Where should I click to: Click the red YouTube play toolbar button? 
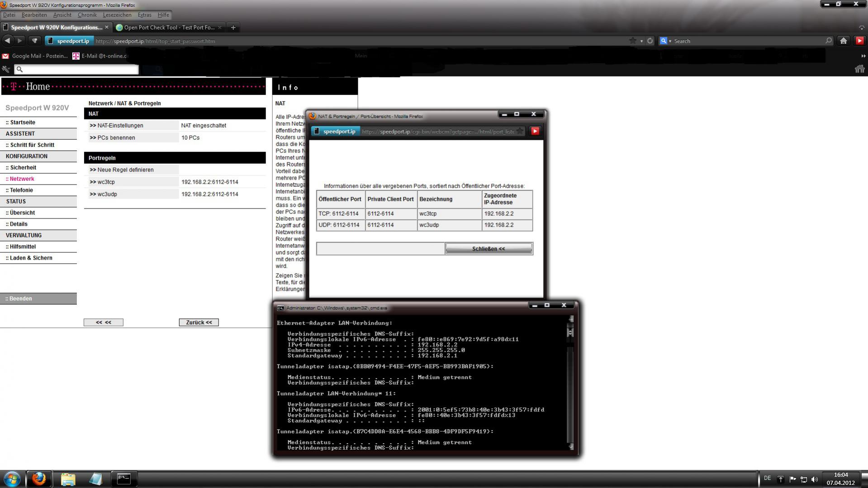click(859, 41)
